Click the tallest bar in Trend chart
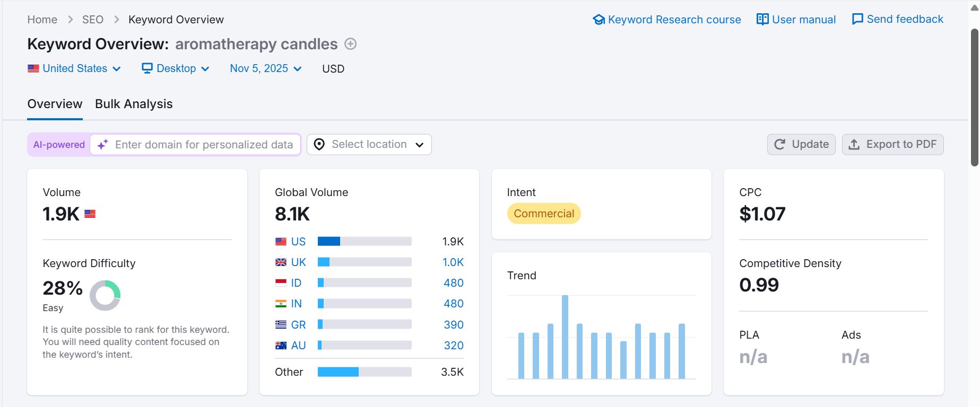 pos(565,337)
